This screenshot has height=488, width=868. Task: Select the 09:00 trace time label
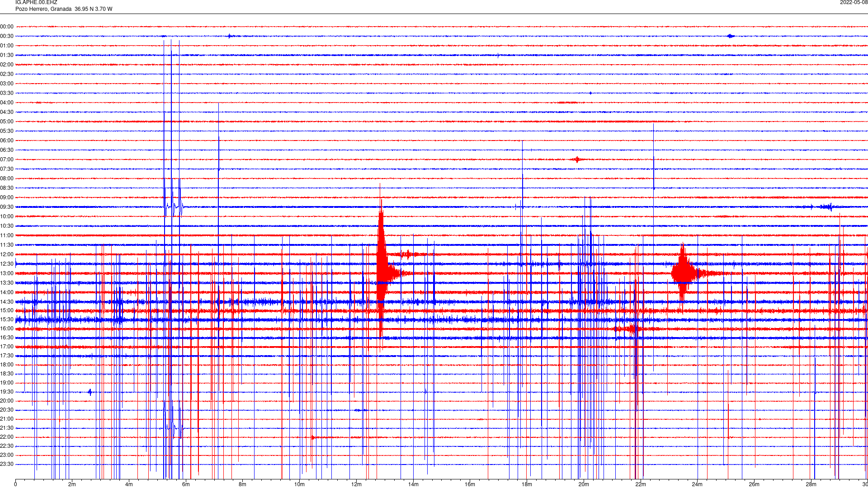7,197
